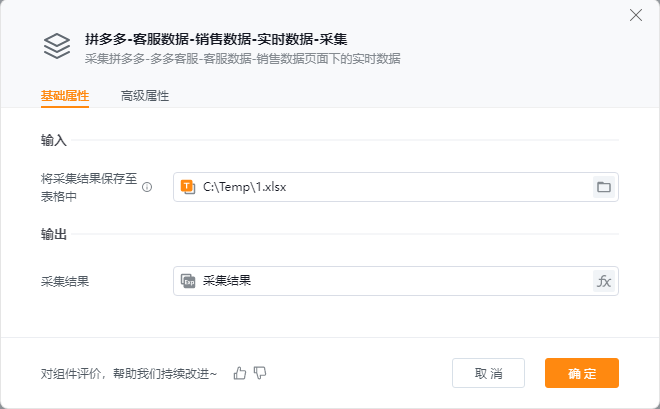Click the orange text-type icon in path field
Viewport: 660px width, 409px height.
point(187,187)
